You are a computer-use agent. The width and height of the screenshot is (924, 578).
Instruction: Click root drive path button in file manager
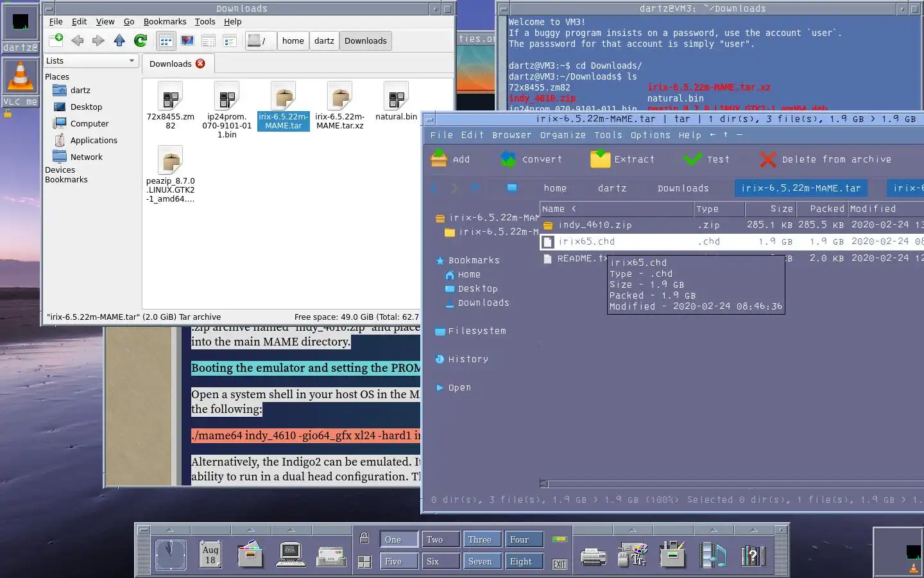[x=260, y=40]
